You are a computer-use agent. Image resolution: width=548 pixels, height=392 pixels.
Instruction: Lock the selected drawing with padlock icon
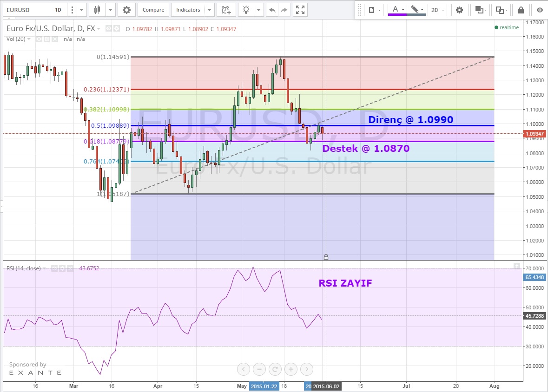pyautogui.click(x=521, y=10)
